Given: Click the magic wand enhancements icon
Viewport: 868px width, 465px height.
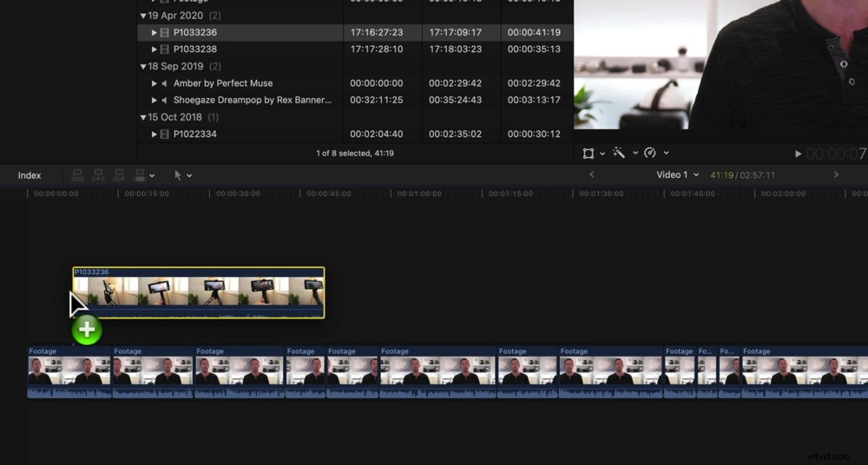Looking at the screenshot, I should 619,153.
